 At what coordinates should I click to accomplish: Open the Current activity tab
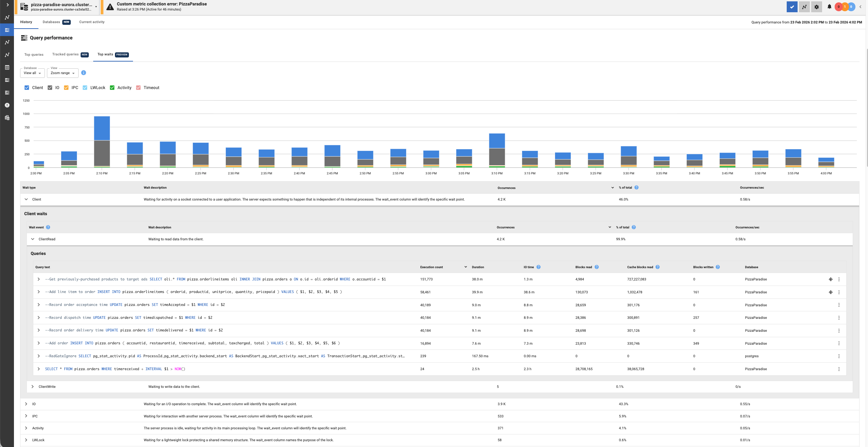click(92, 22)
